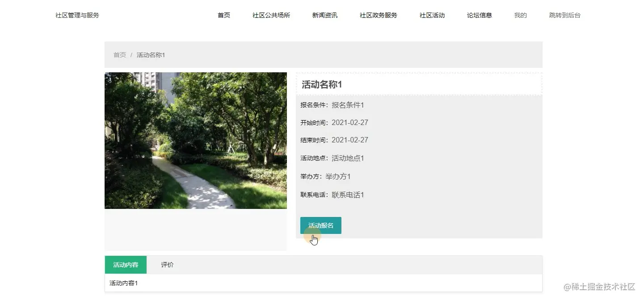Click the 活动报名 signup button

pos(320,225)
